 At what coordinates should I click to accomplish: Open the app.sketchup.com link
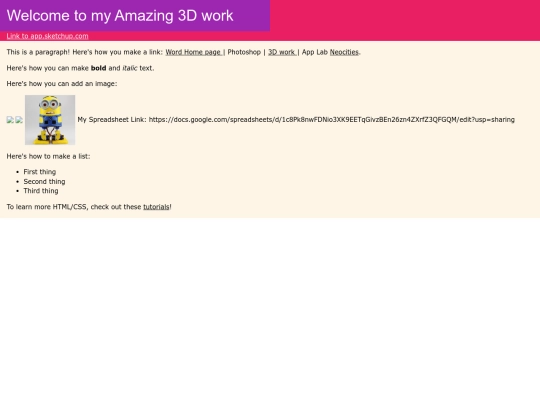point(48,36)
